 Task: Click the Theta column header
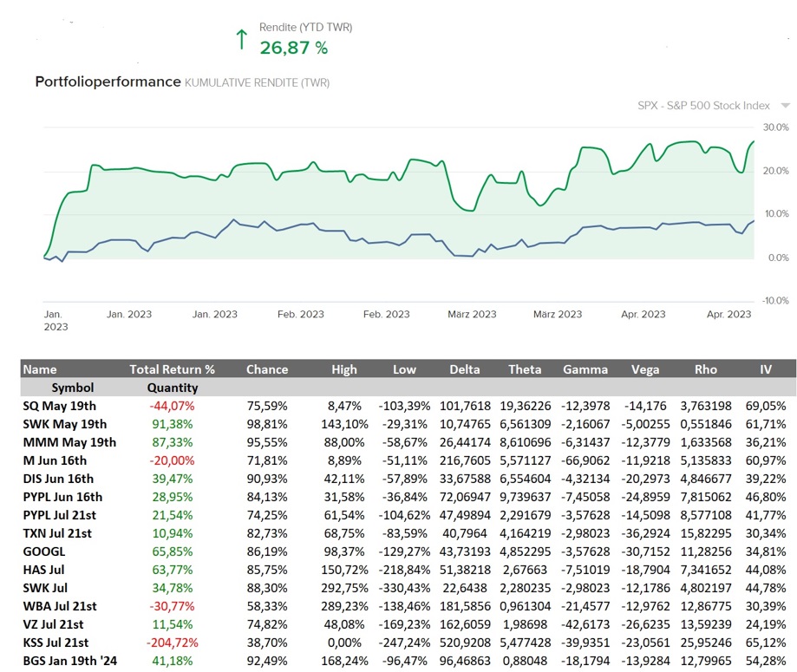click(524, 369)
